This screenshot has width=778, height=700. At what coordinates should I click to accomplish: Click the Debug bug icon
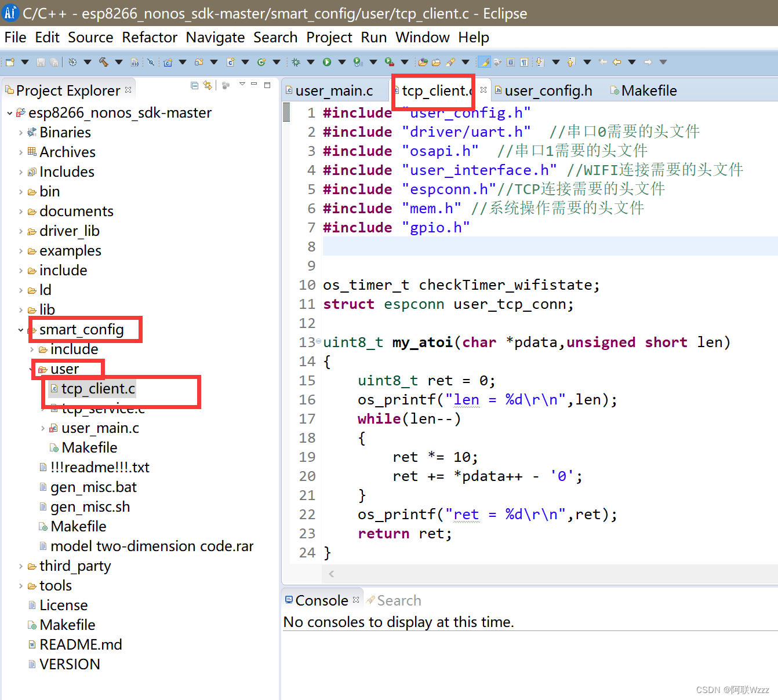point(296,62)
